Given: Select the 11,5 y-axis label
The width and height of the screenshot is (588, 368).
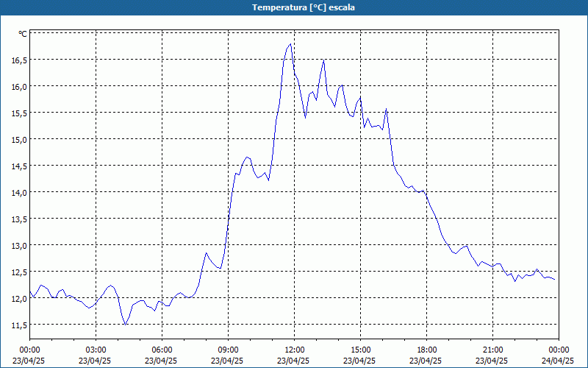Looking at the screenshot, I should click(19, 325).
